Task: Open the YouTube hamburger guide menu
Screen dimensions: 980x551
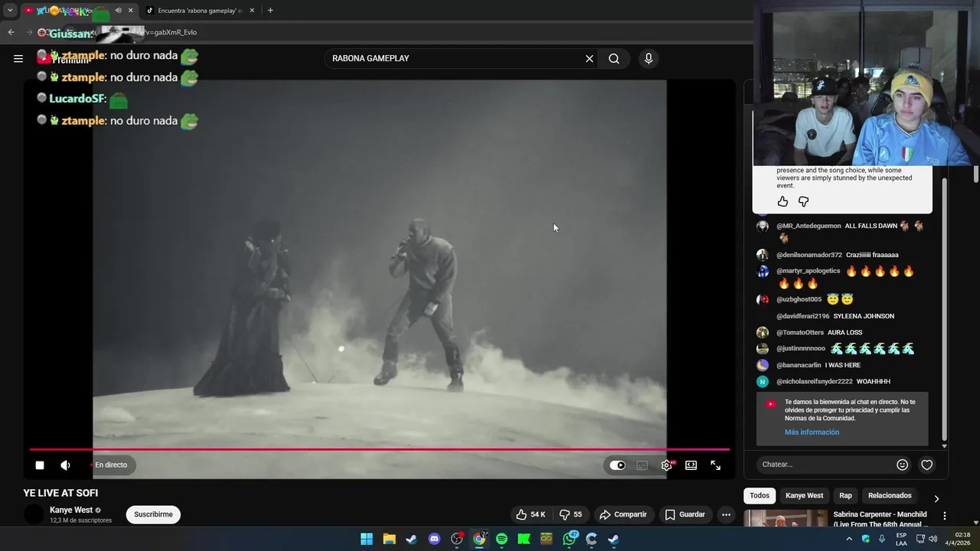Action: click(18, 58)
